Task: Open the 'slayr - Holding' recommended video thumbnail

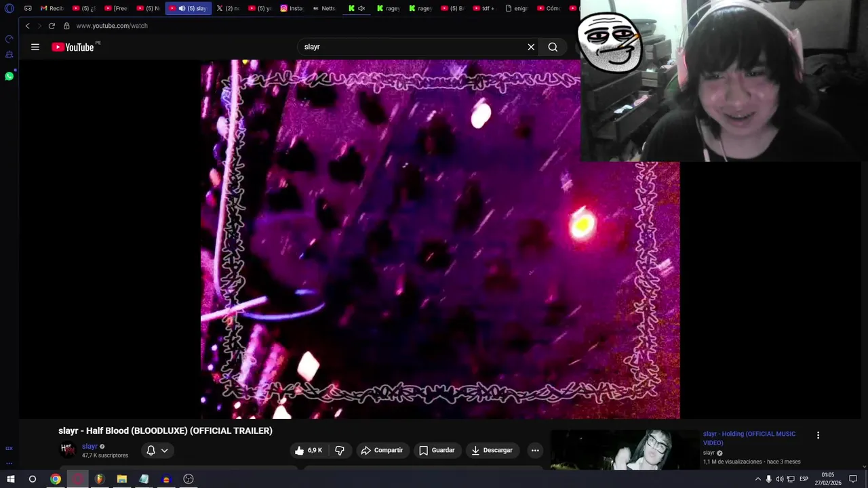Action: 624,449
